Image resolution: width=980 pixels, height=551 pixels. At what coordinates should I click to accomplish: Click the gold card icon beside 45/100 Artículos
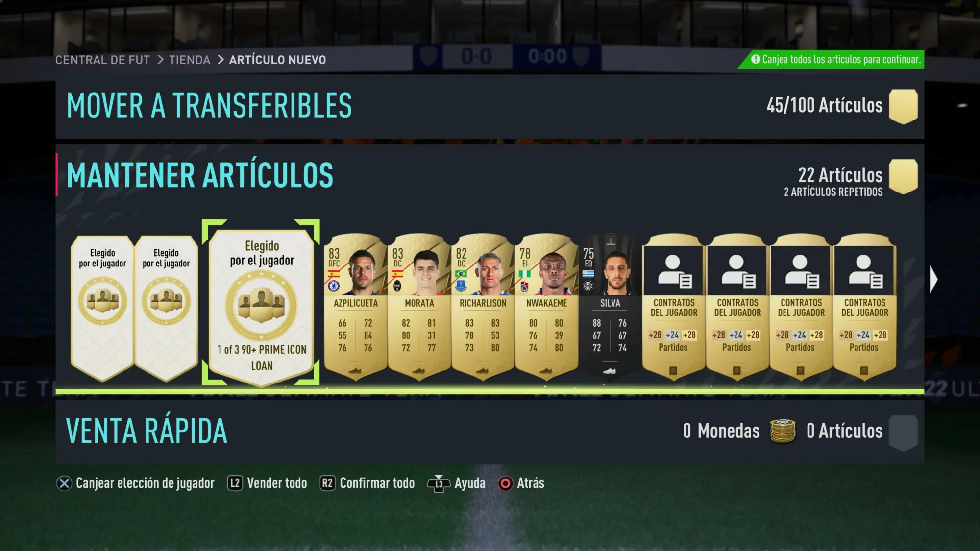(903, 106)
